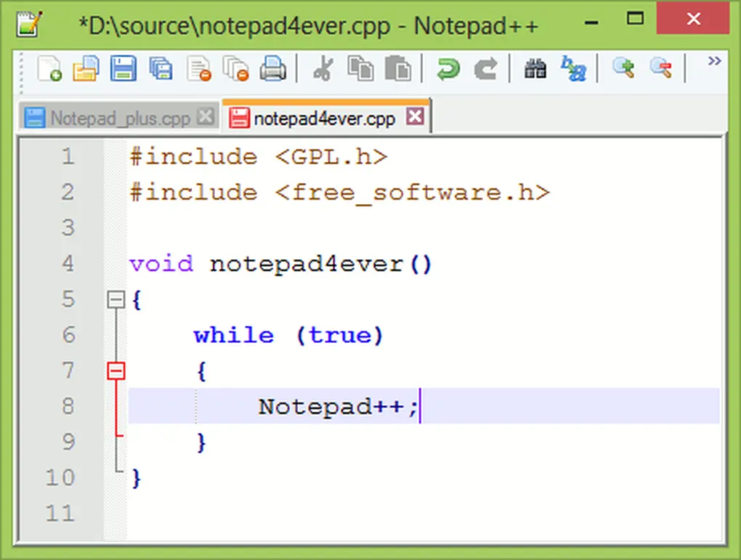Collapse the function body at line 5

pyautogui.click(x=118, y=299)
